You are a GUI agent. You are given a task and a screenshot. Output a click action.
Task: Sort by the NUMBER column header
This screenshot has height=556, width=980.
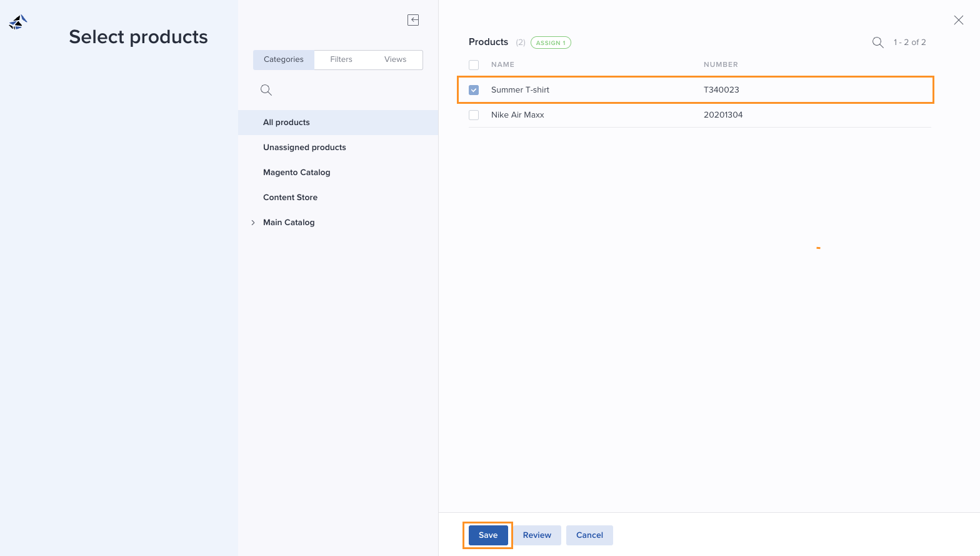pos(721,65)
